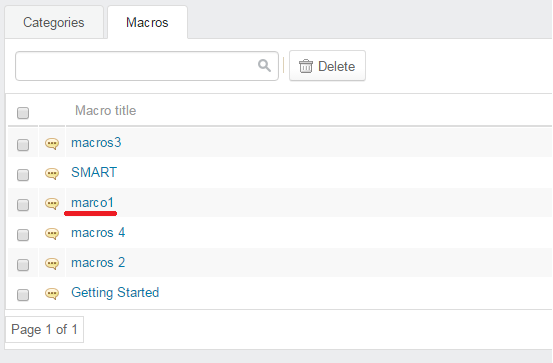
Task: Focus the macro search field
Action: (x=147, y=66)
